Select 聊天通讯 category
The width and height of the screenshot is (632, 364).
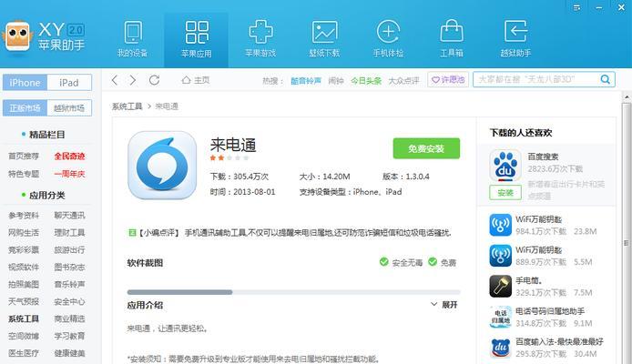pyautogui.click(x=69, y=216)
